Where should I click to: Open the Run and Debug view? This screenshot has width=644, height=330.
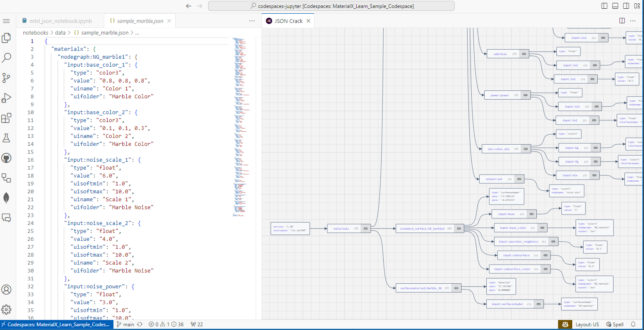(6, 98)
